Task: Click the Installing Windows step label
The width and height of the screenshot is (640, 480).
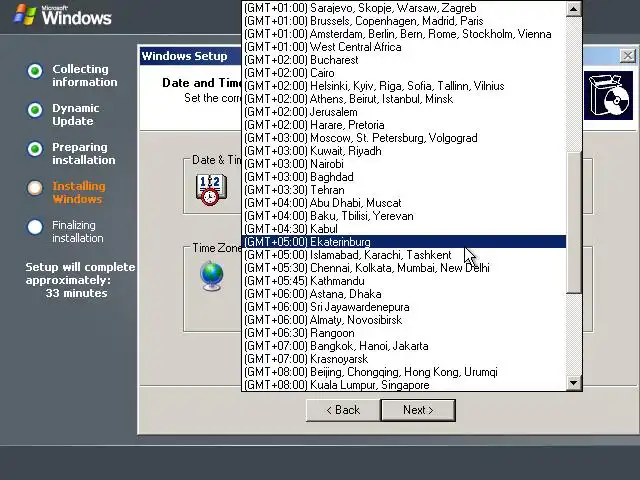Action: [x=79, y=193]
